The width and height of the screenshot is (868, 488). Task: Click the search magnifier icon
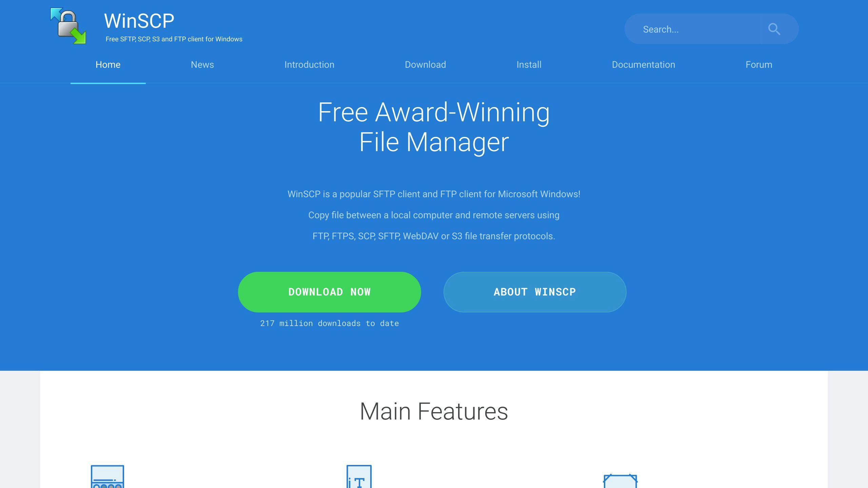coord(774,28)
